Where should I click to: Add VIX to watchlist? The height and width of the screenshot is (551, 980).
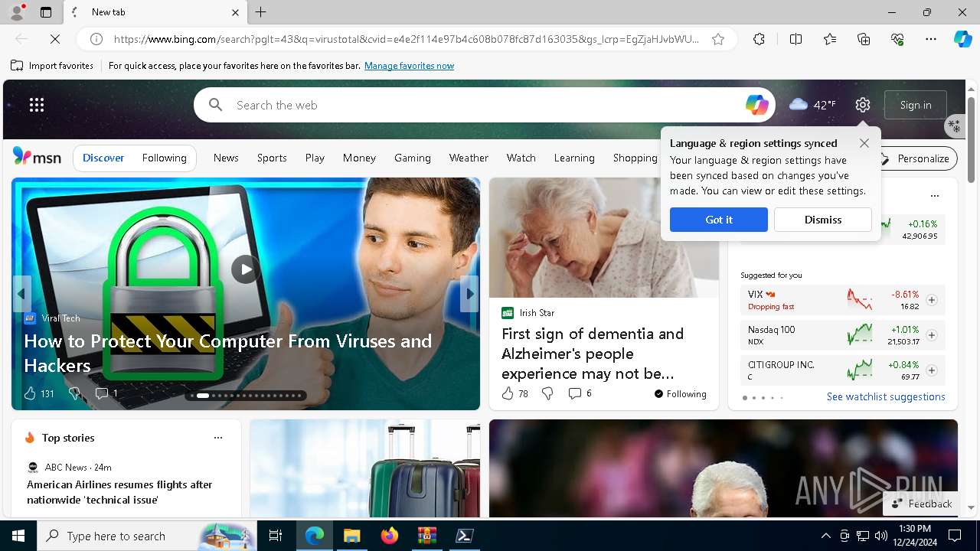(x=932, y=300)
